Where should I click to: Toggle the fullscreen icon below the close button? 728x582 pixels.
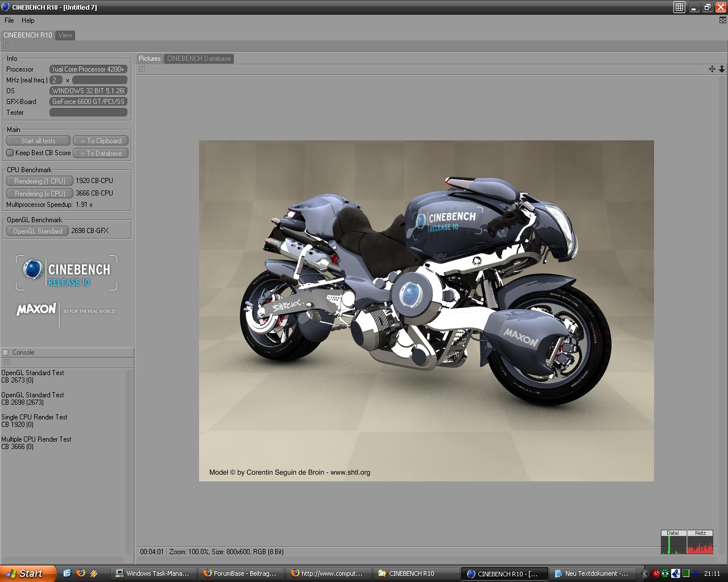point(723,20)
